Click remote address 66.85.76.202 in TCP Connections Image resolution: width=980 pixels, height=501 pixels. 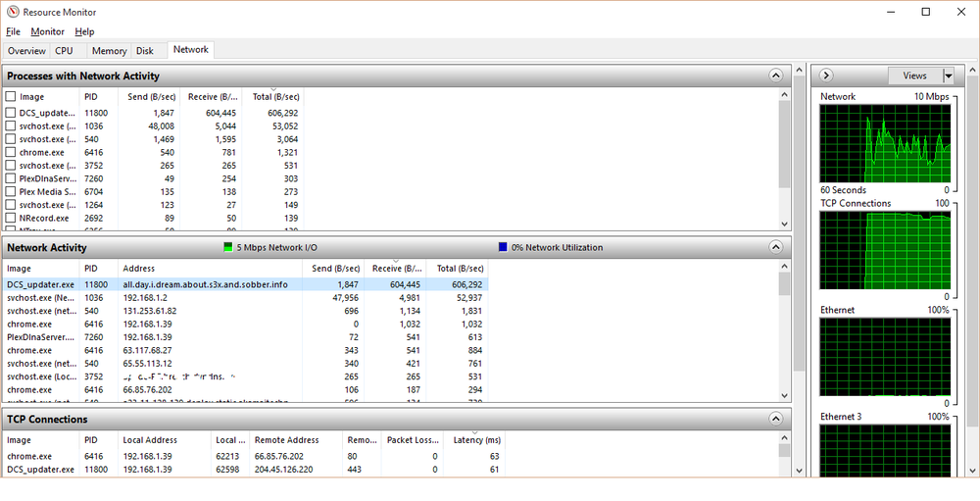278,456
